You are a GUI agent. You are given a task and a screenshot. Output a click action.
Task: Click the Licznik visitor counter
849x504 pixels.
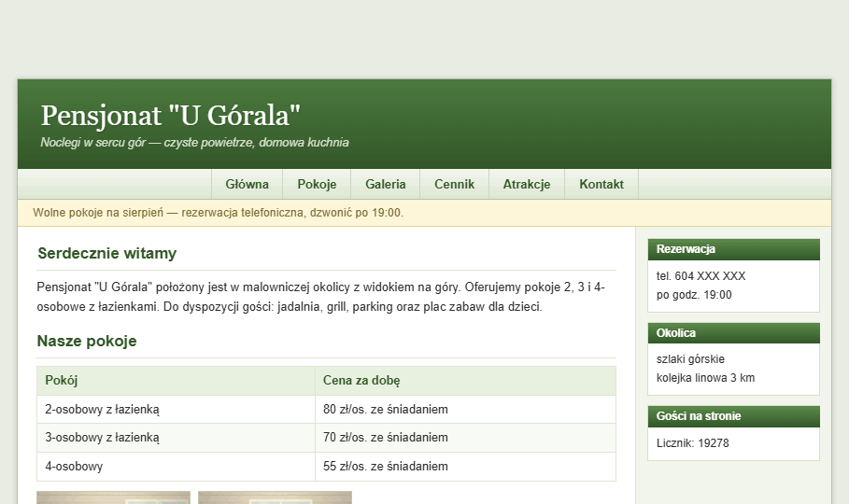692,443
